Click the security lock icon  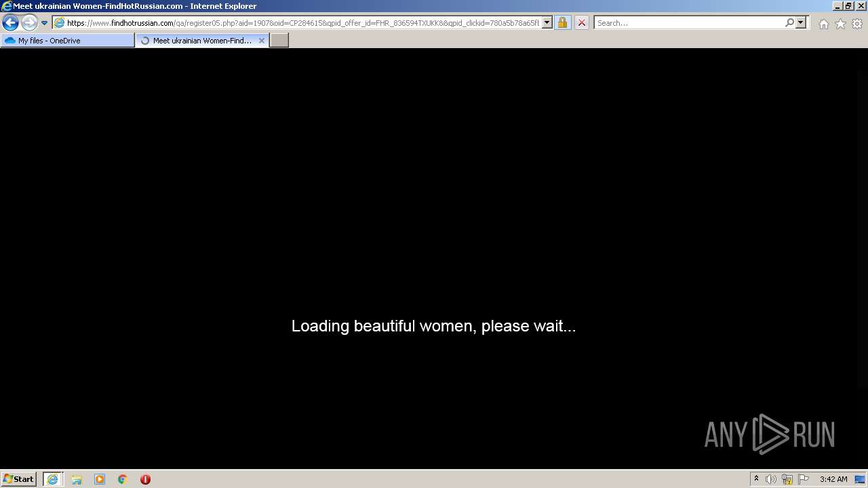[562, 23]
